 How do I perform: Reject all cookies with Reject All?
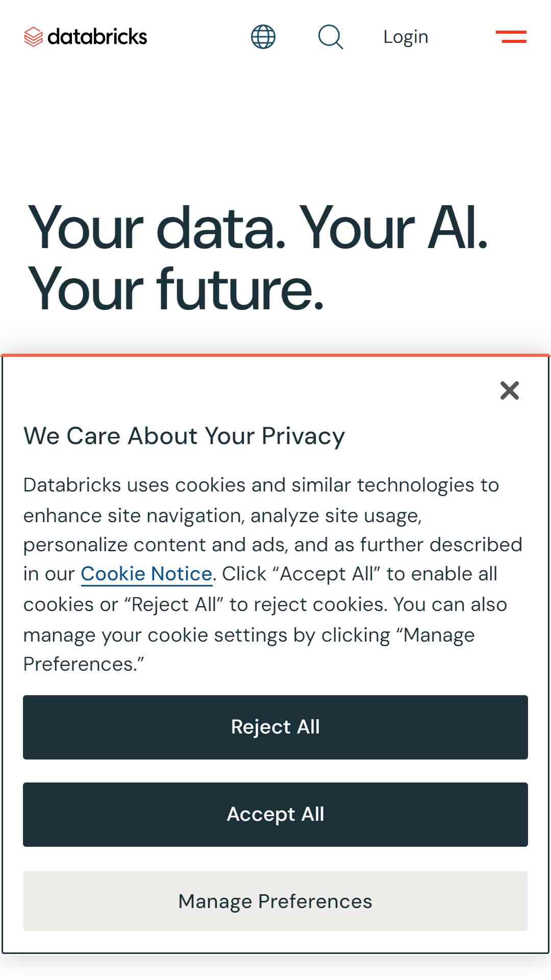point(275,727)
